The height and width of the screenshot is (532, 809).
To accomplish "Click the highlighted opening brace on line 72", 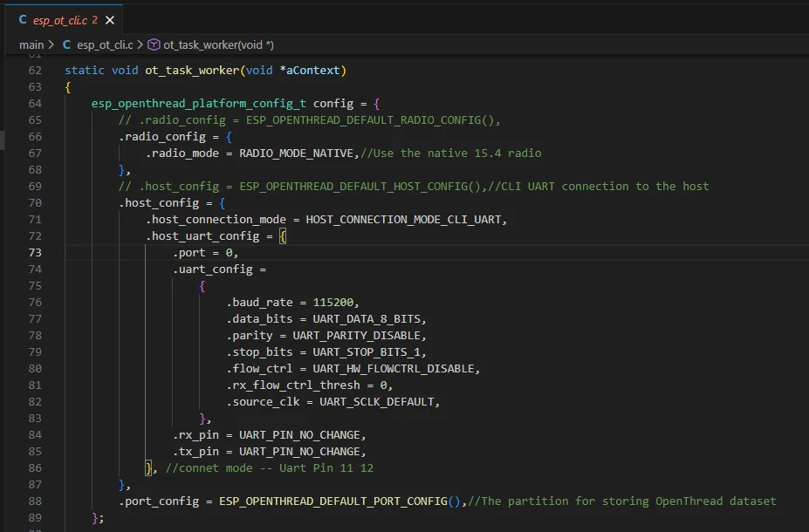I will (x=283, y=236).
